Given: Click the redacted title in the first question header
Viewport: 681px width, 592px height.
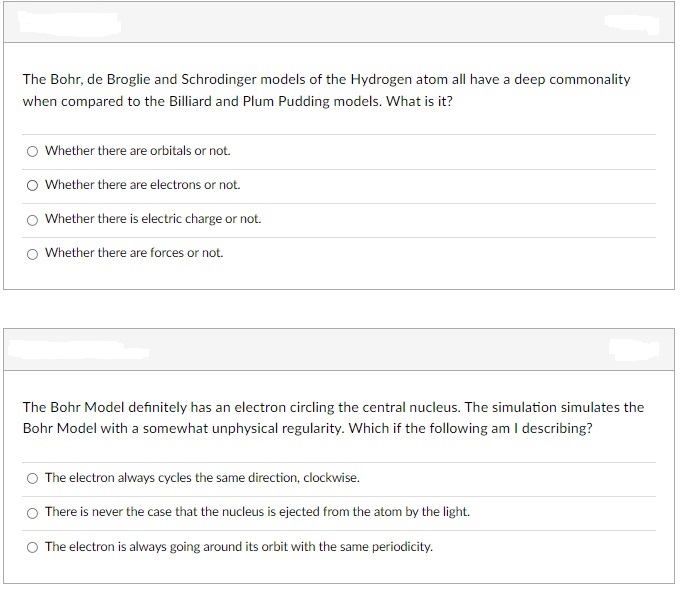Looking at the screenshot, I should pyautogui.click(x=69, y=23).
